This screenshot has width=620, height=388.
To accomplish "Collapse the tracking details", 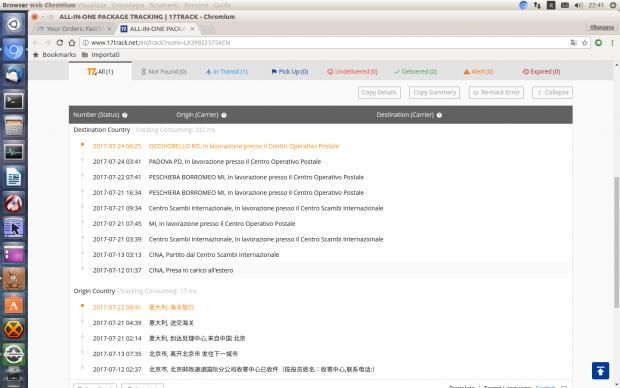I will point(552,93).
